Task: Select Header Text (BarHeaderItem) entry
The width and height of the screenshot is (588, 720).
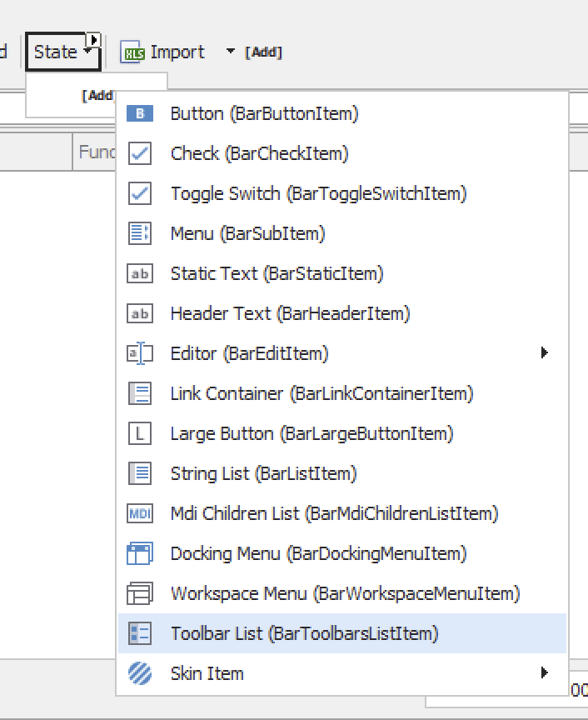Action: tap(290, 313)
